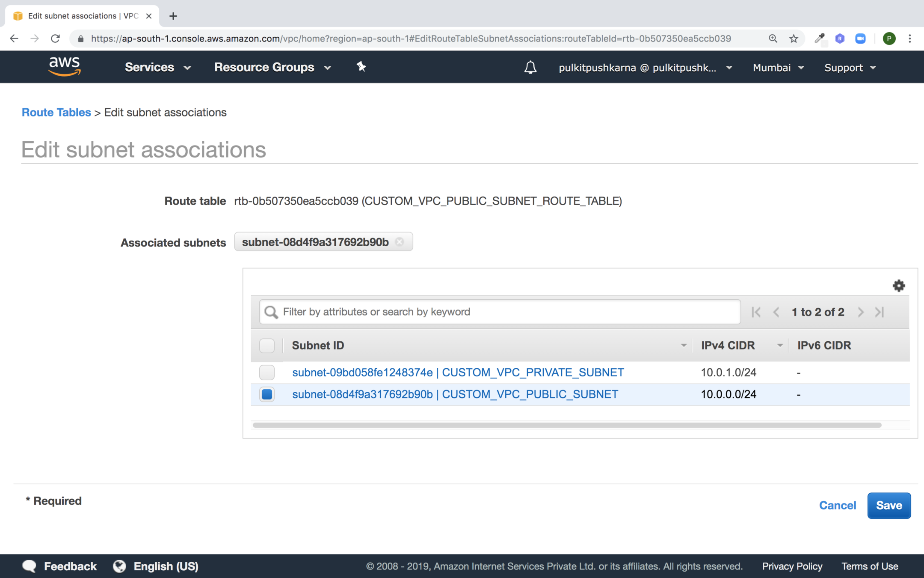Go to the last page of results
Viewport: 924px width, 578px height.
point(880,312)
